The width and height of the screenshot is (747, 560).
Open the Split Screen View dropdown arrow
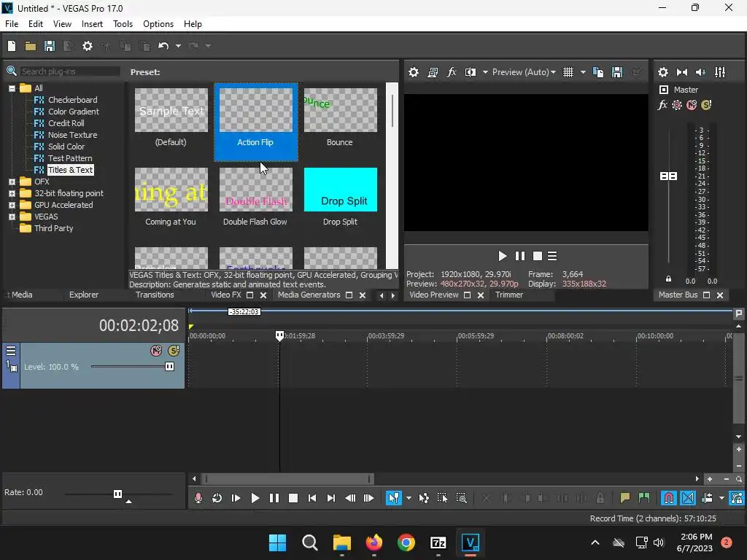click(485, 72)
